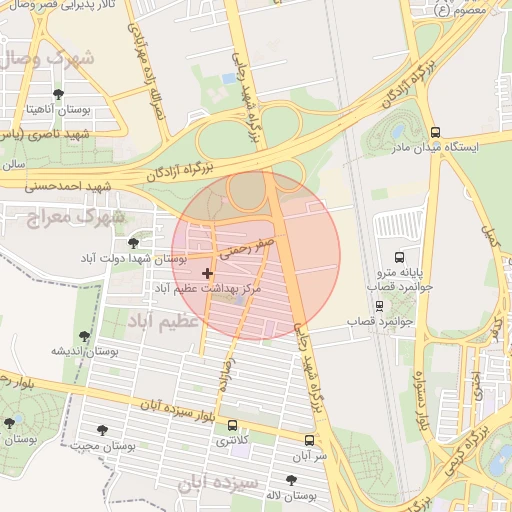Click the Boostan Andisheh park tree icon

(84, 336)
